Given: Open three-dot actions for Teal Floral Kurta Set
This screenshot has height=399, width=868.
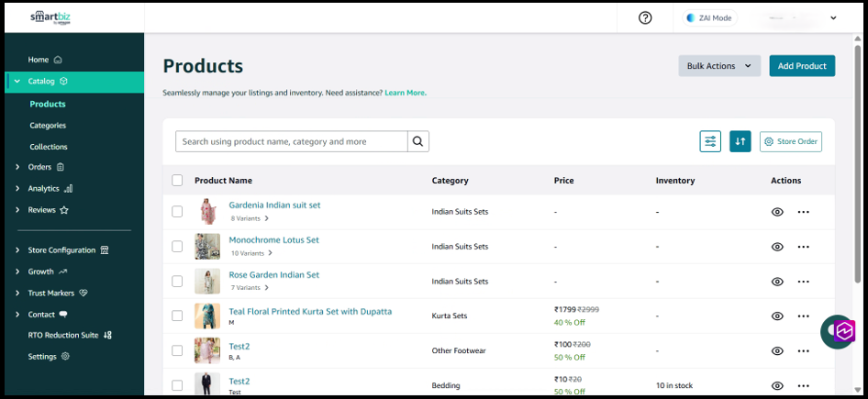Looking at the screenshot, I should 804,316.
